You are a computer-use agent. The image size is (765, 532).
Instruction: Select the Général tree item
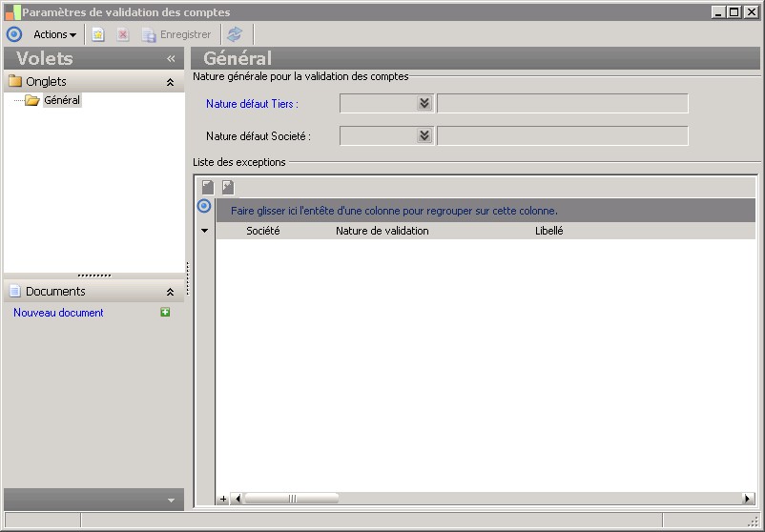pos(62,100)
